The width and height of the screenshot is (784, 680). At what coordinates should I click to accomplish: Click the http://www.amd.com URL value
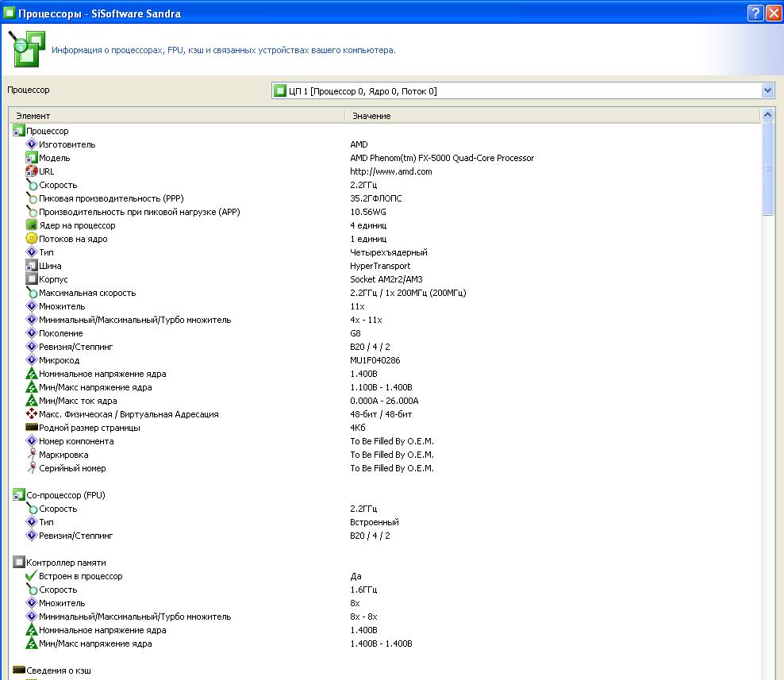coord(391,171)
